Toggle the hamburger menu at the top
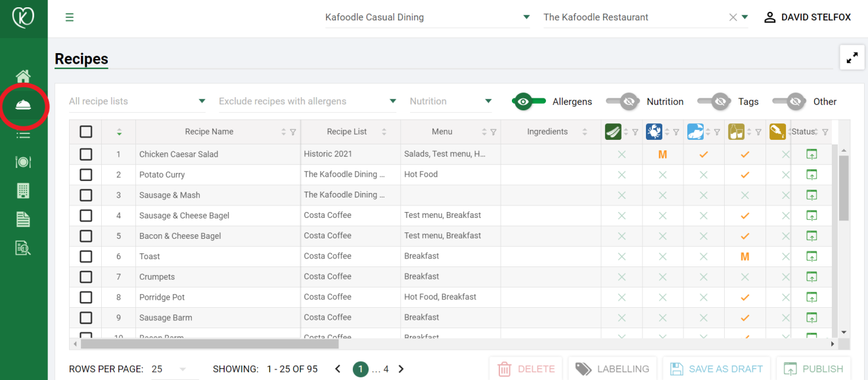The width and height of the screenshot is (868, 380). click(x=70, y=18)
